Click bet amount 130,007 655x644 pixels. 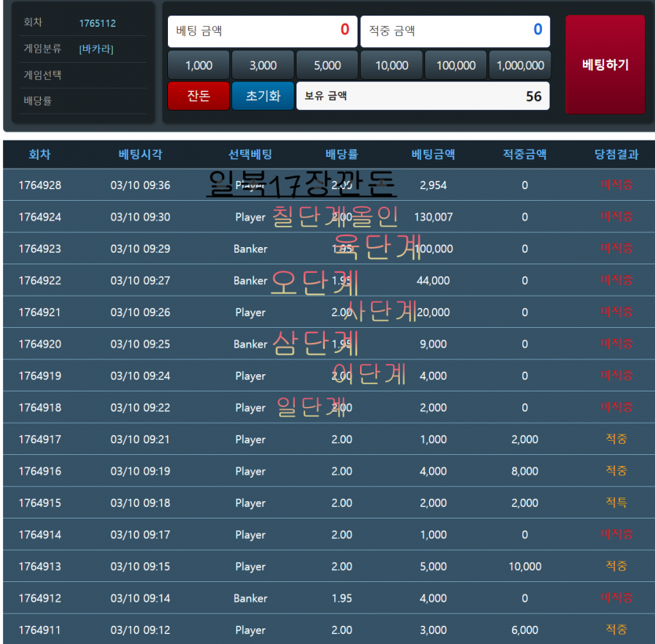(433, 217)
